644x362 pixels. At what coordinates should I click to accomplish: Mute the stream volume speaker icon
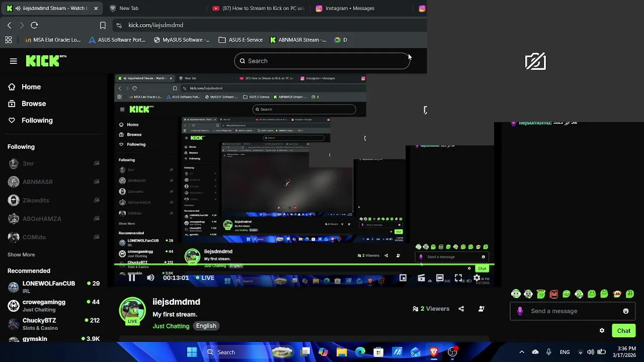[x=150, y=278]
